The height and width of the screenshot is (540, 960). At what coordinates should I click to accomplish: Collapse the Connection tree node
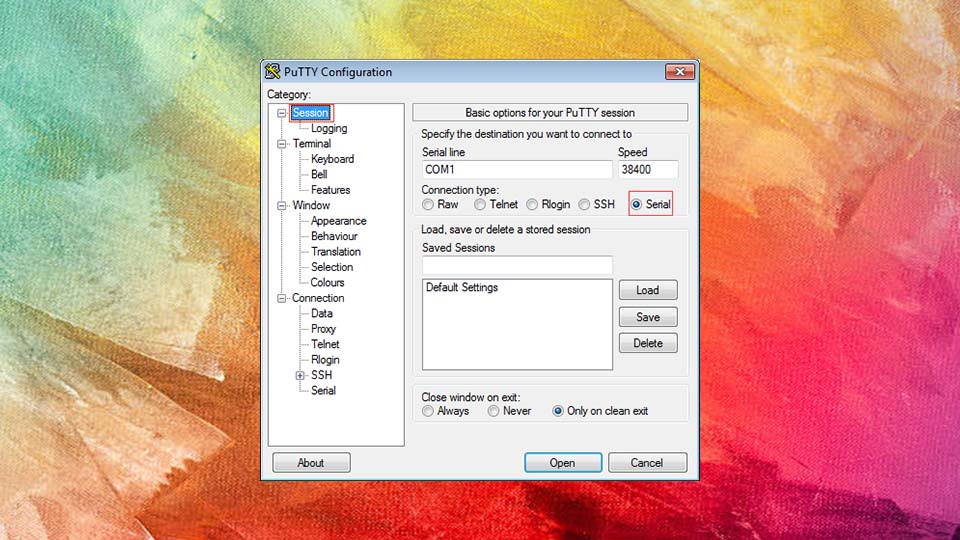282,298
